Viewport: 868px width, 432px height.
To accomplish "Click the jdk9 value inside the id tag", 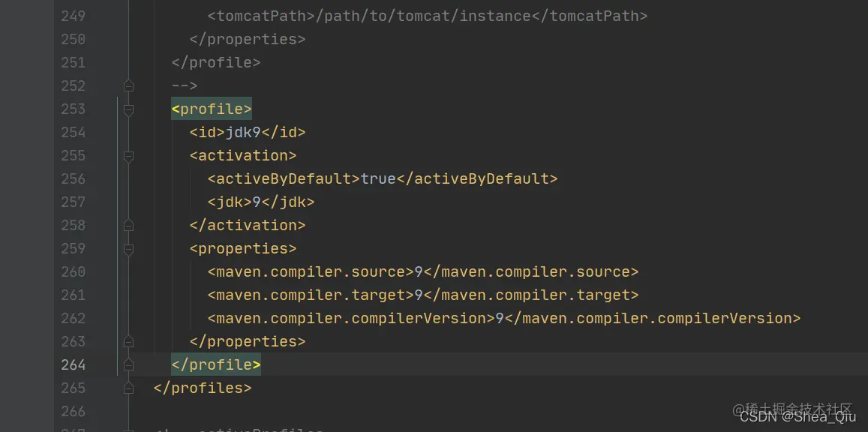I will 243,133.
